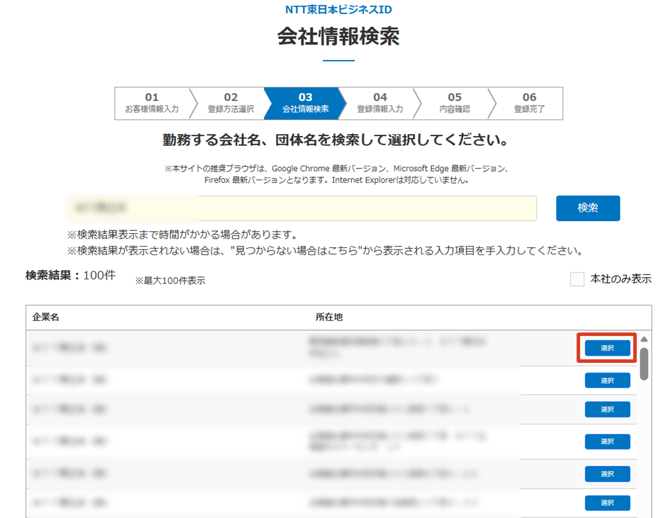Select the active step 03 会社情報検索
The width and height of the screenshot is (670, 518).
[x=305, y=103]
